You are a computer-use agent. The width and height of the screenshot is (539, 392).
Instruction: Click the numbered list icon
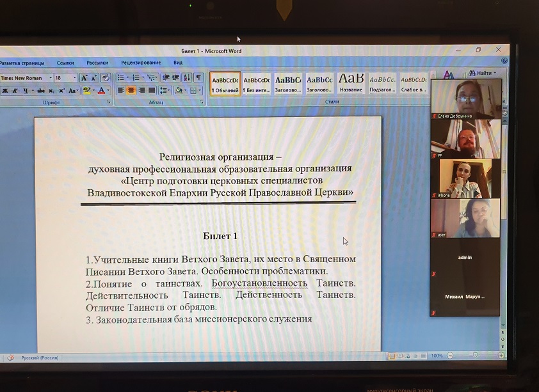(136, 77)
